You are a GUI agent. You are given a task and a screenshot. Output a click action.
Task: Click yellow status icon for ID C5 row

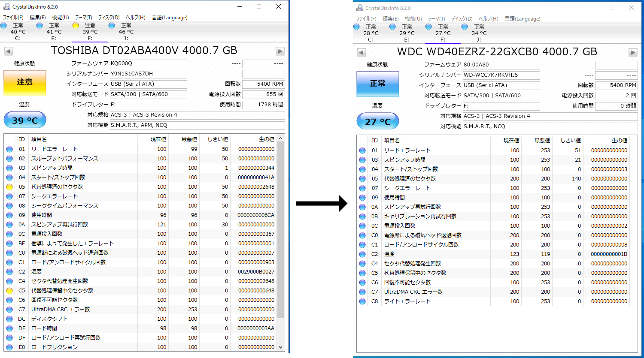tap(9, 291)
